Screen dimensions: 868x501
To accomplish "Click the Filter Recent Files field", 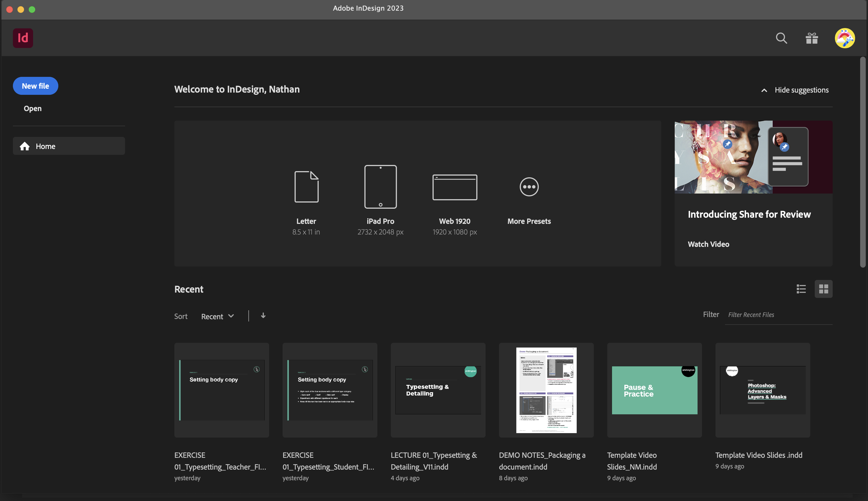I will coord(778,315).
